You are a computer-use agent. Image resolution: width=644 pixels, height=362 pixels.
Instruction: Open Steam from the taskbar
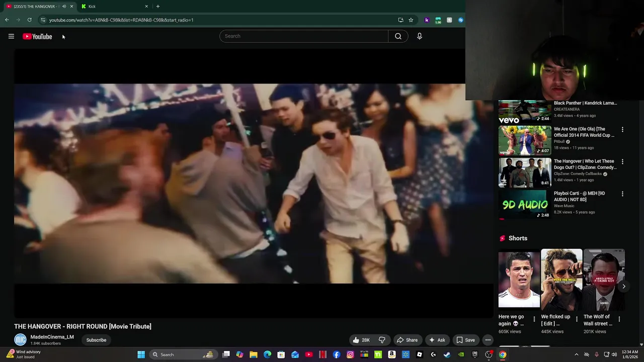click(447, 354)
